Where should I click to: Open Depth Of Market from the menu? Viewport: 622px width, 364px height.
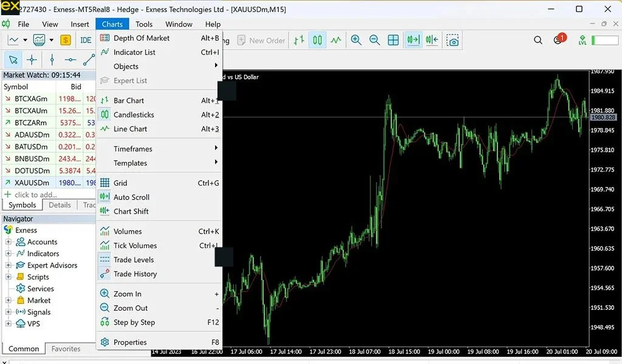tap(141, 38)
